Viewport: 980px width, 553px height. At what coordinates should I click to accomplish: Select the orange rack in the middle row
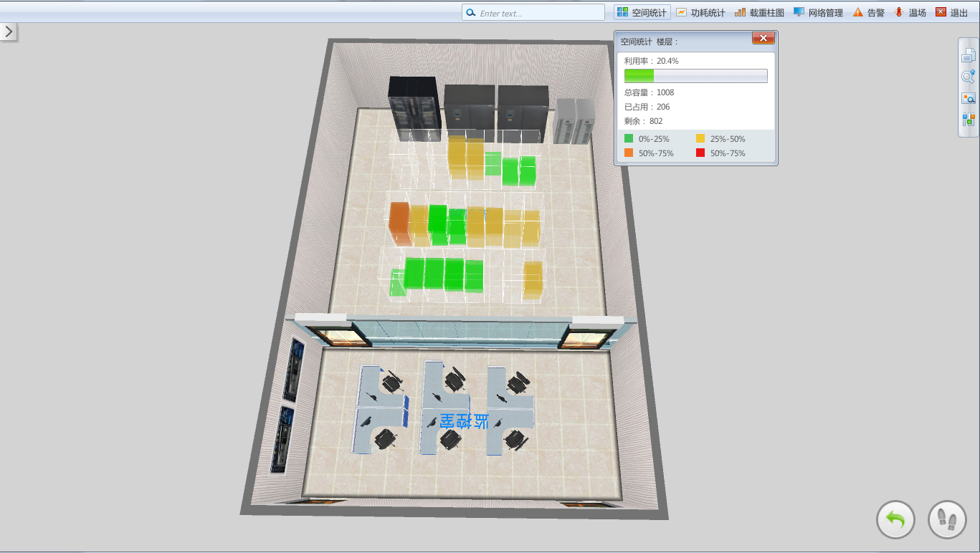(399, 223)
